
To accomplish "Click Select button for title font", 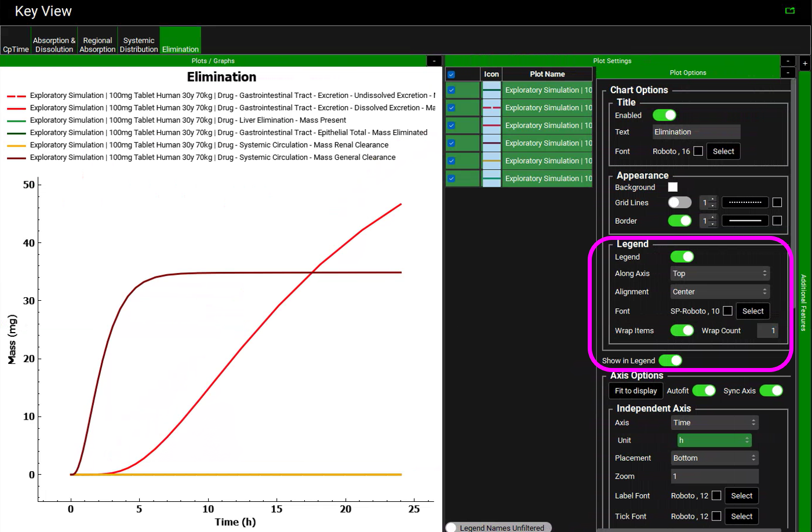I will point(723,151).
